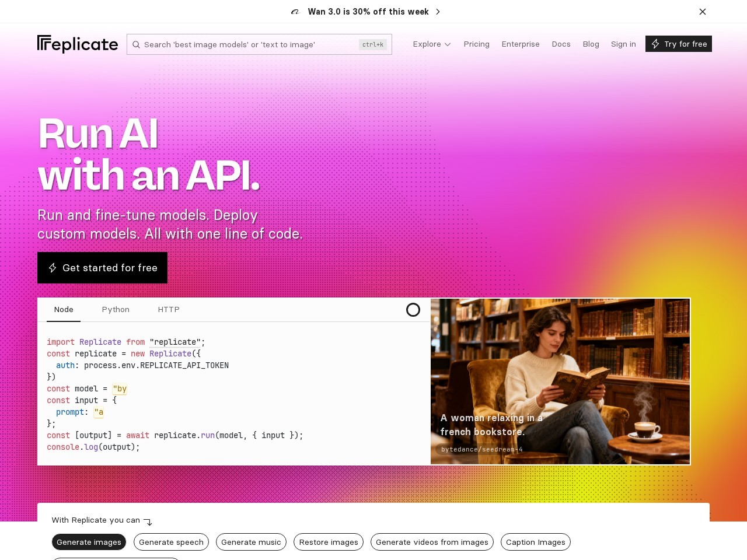The image size is (747, 560).
Task: Expand the Explore dropdown menu
Action: coord(432,44)
